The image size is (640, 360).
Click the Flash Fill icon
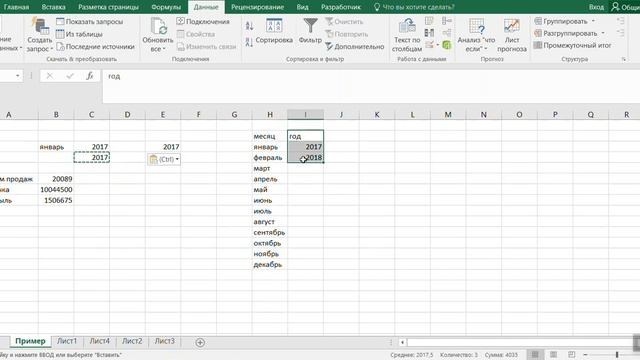tap(429, 21)
